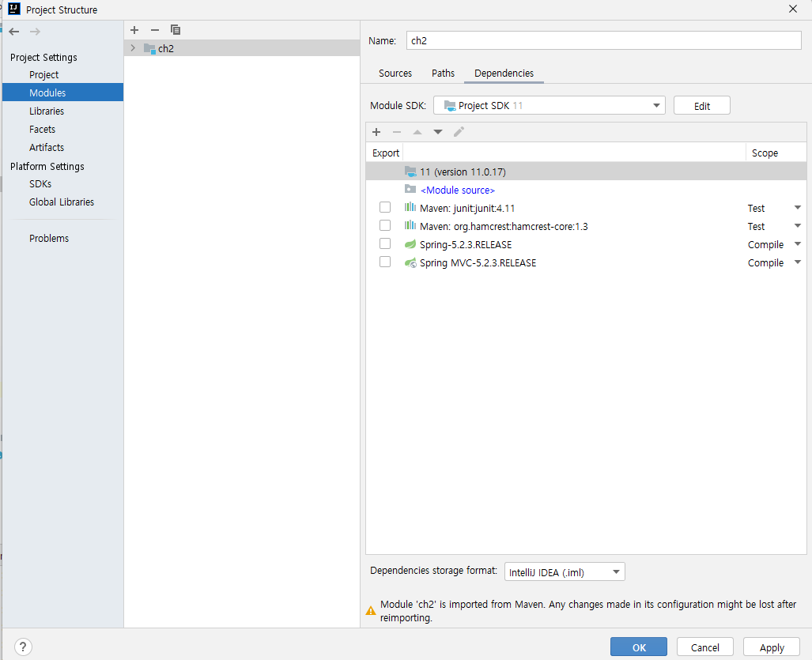Select the Dependencies tab
812x660 pixels.
click(504, 73)
